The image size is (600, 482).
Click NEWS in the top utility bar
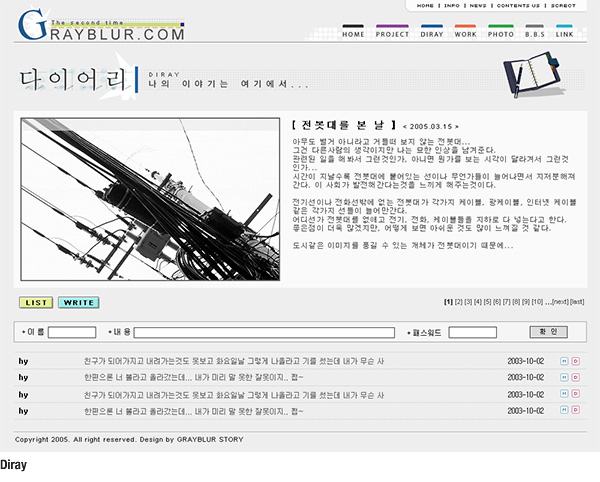click(478, 6)
